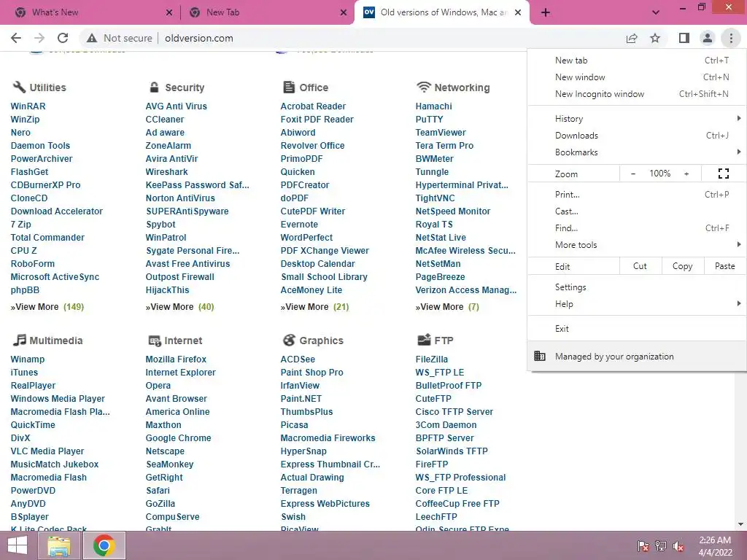Close the What's New tab
The width and height of the screenshot is (747, 560).
point(169,12)
